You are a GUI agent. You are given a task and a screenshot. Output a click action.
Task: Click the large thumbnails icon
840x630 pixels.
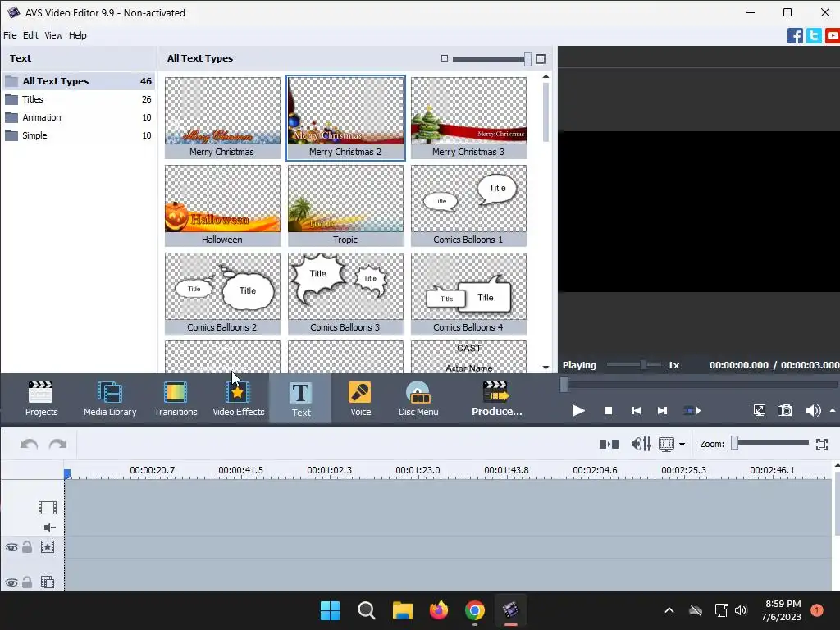point(541,59)
